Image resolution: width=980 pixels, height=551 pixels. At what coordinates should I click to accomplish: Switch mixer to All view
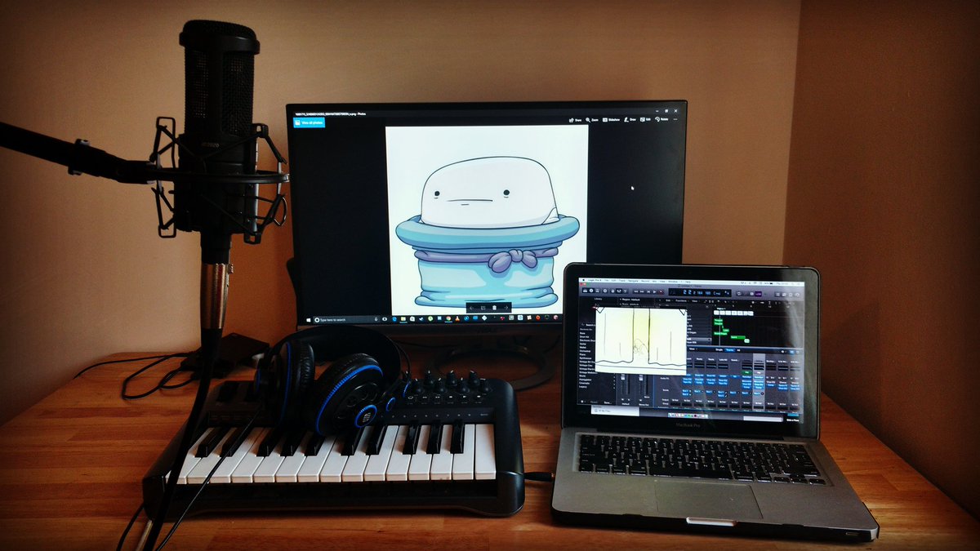click(x=738, y=349)
